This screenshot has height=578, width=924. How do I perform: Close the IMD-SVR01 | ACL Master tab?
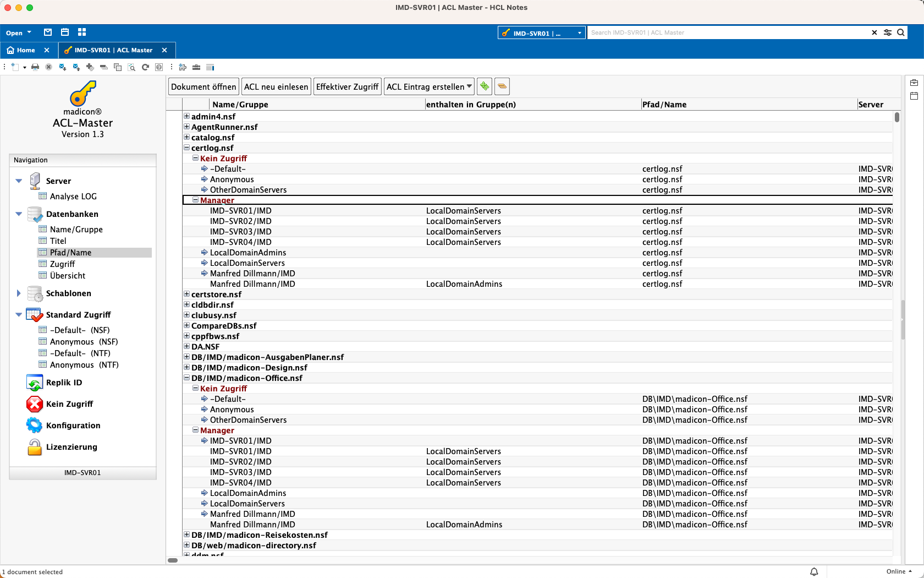(164, 50)
